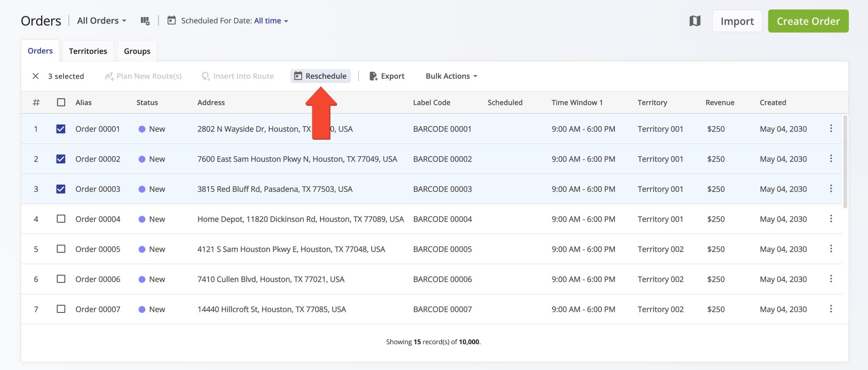Open the three-dot menu for Order 00005
868x370 pixels.
point(831,249)
